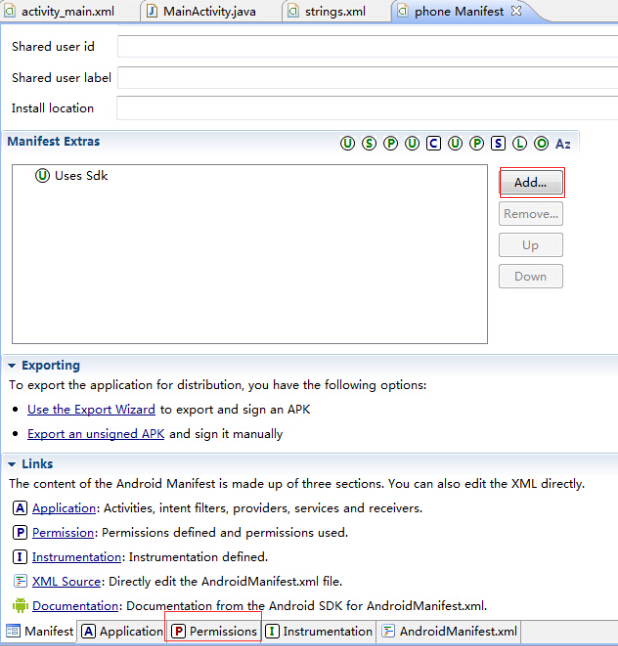
Task: Click the Install location field
Action: [368, 108]
